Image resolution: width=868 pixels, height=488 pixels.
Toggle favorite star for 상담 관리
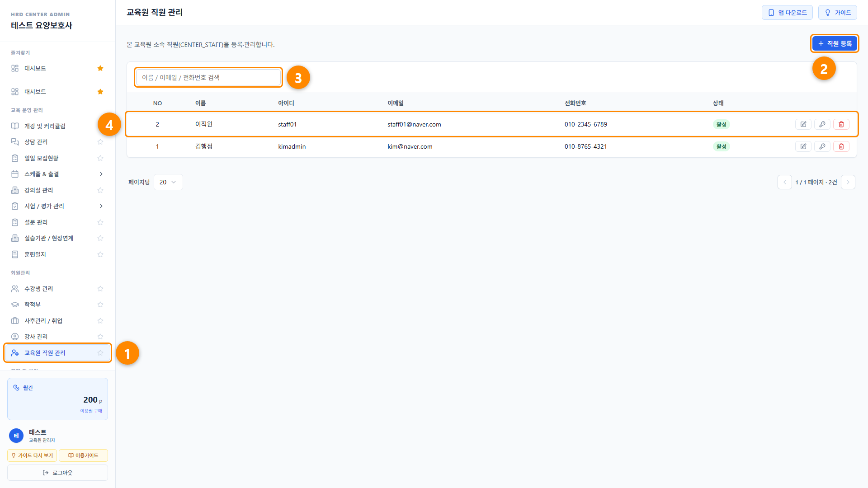[100, 142]
